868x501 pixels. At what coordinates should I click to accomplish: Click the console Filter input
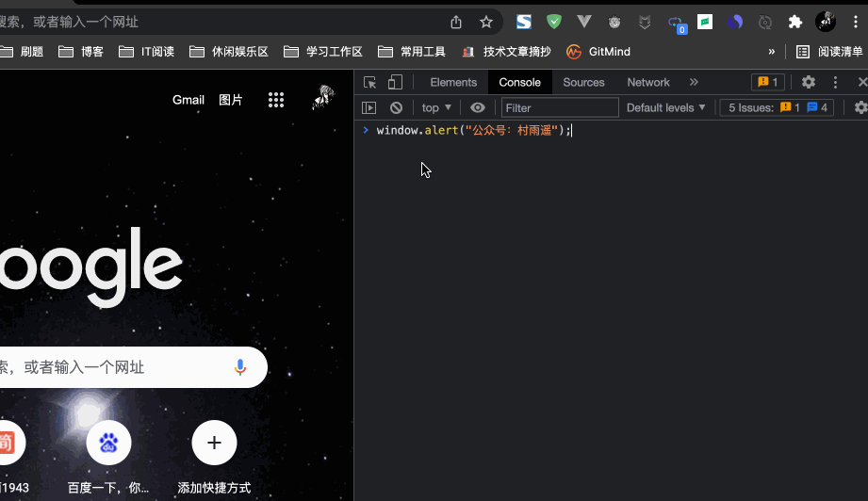[x=560, y=108]
